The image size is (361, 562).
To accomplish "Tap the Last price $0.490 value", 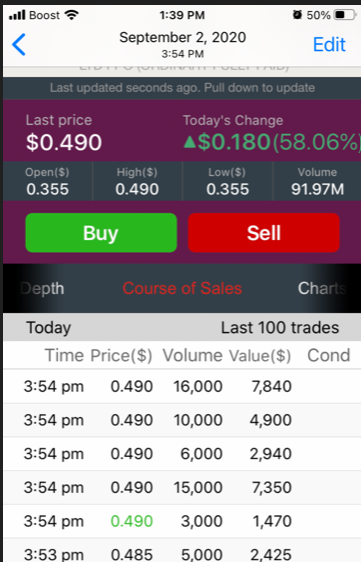I will [64, 142].
